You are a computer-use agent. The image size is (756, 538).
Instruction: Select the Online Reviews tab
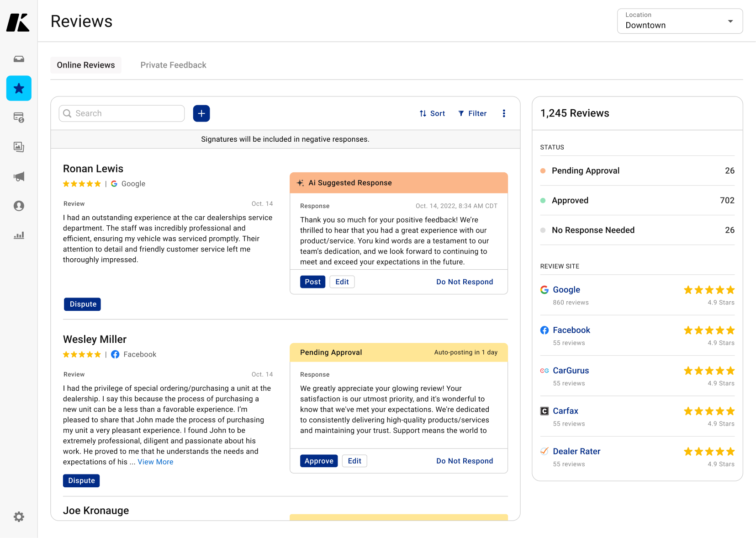pos(86,65)
